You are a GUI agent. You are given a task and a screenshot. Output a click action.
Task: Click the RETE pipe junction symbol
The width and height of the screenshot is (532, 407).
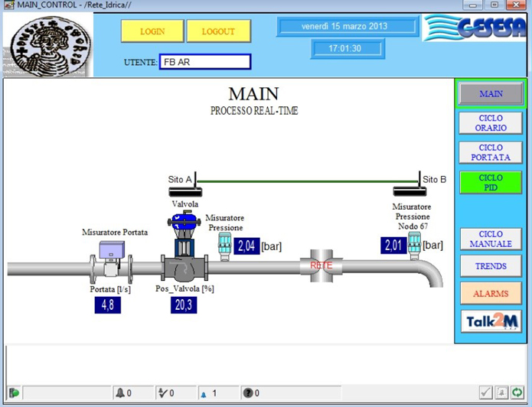tap(321, 265)
